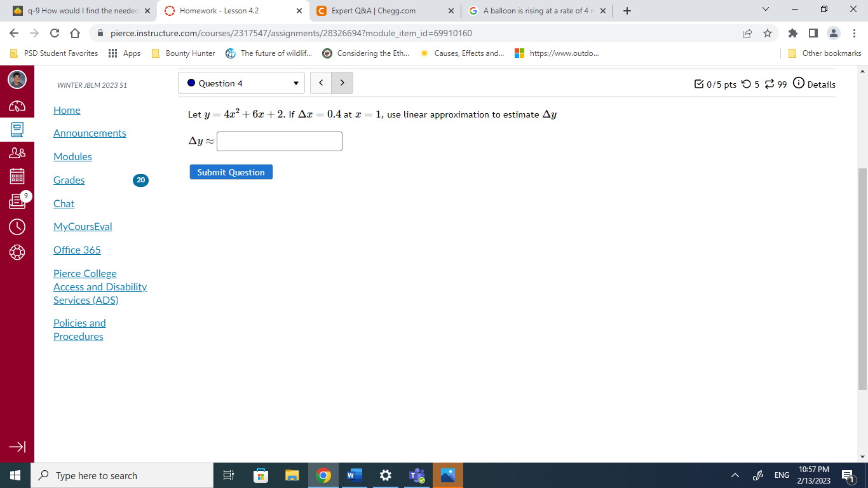Switch to the Homework - Lesson 4.2 tab

233,11
